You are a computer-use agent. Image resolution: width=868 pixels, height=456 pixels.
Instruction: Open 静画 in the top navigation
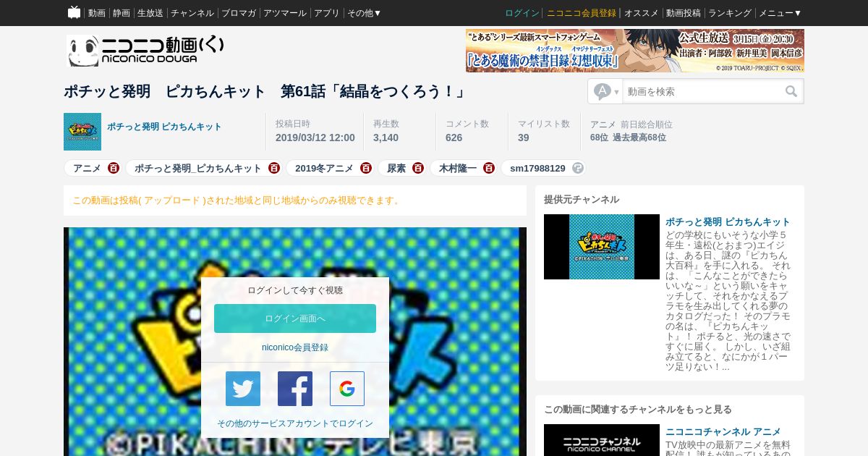tap(122, 13)
